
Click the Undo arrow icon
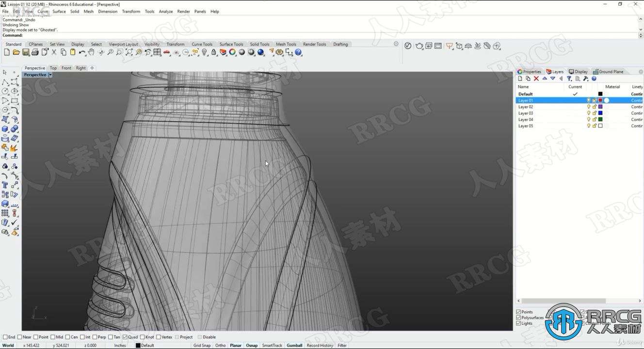[82, 52]
